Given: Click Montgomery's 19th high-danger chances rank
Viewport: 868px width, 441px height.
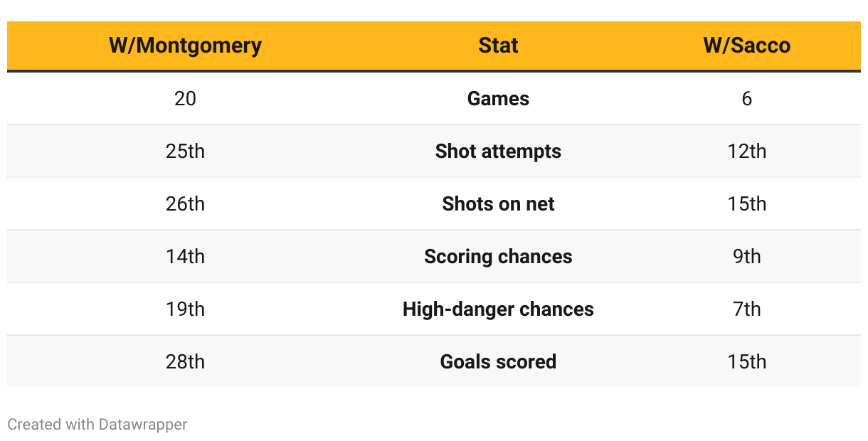Looking at the screenshot, I should (185, 309).
